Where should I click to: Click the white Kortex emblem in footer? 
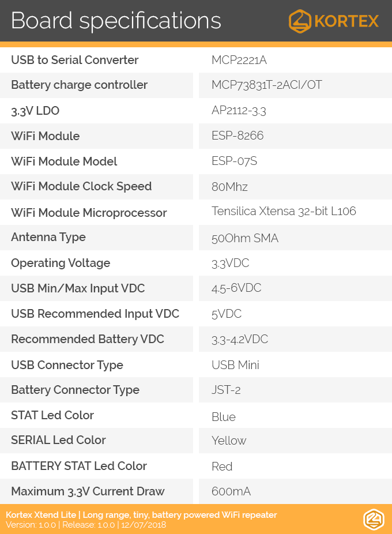coord(374,520)
